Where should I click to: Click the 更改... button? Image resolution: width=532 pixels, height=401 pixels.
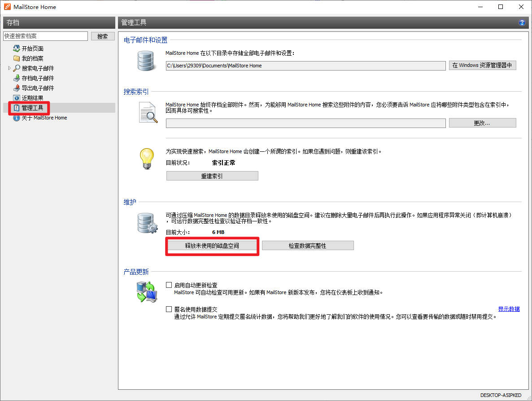point(482,123)
